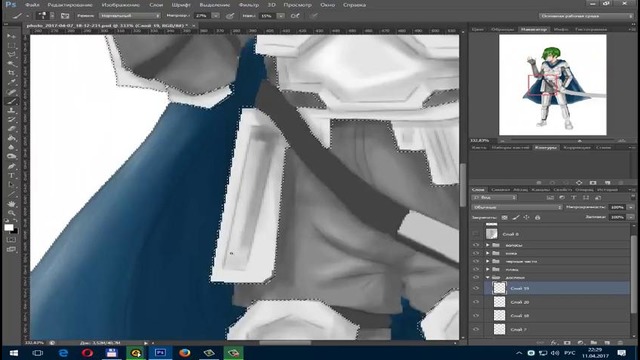This screenshot has height=360, width=640.
Task: Open the Просмотр menu
Action: click(298, 5)
